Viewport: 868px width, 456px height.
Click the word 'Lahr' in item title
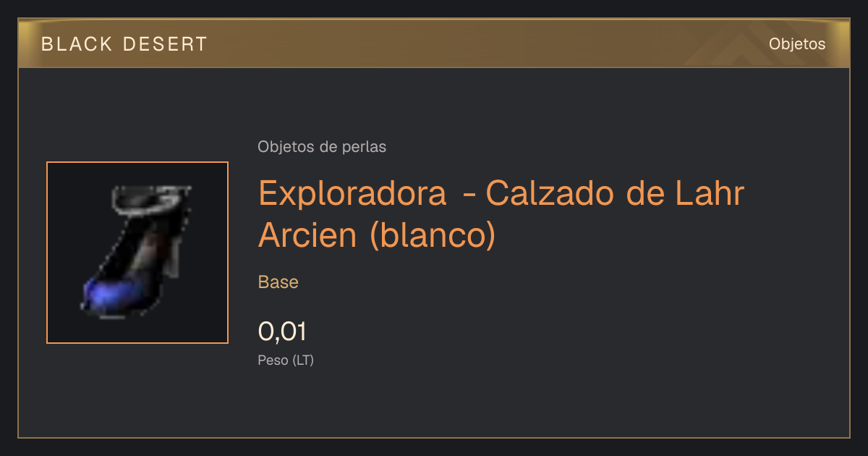pos(710,193)
